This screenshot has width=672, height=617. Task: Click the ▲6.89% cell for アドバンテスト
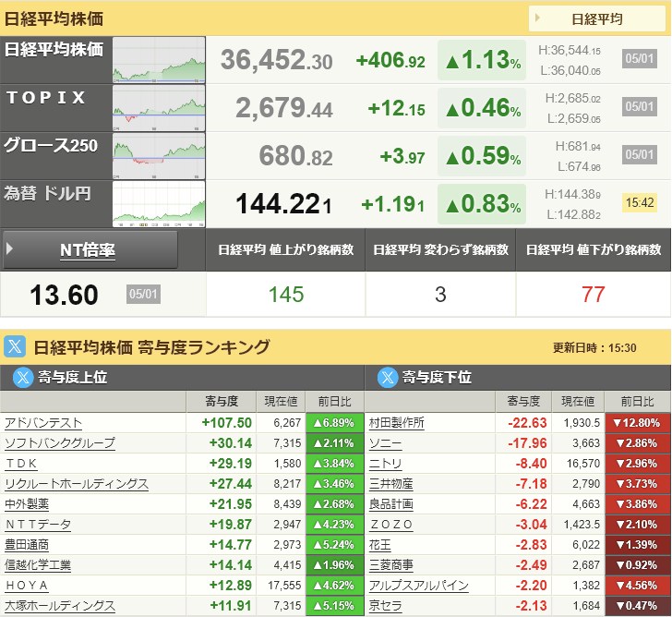coord(335,423)
